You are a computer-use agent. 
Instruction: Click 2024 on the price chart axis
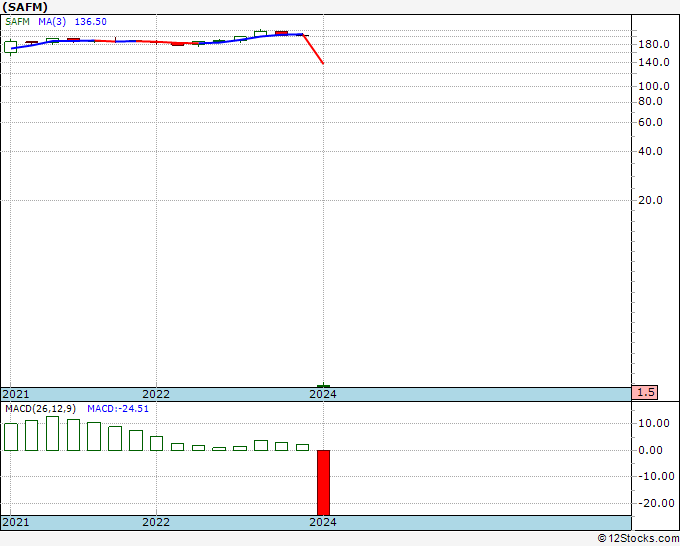coord(323,394)
